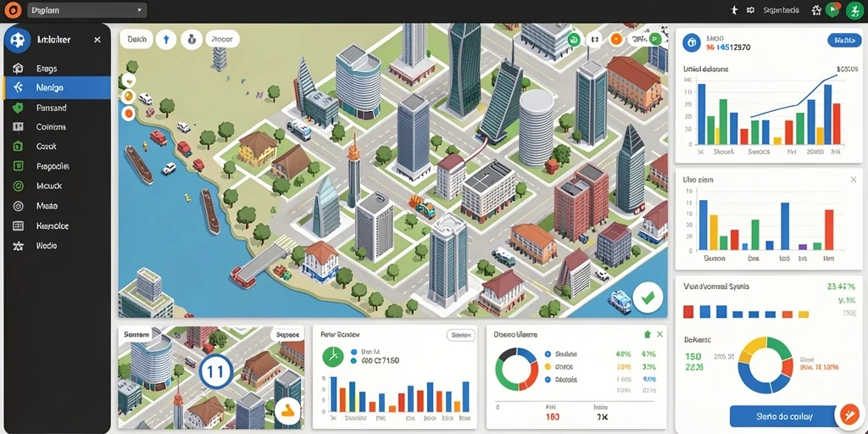Toggle the pill switch with green knob on map
The height and width of the screenshot is (434, 868).
[645, 39]
